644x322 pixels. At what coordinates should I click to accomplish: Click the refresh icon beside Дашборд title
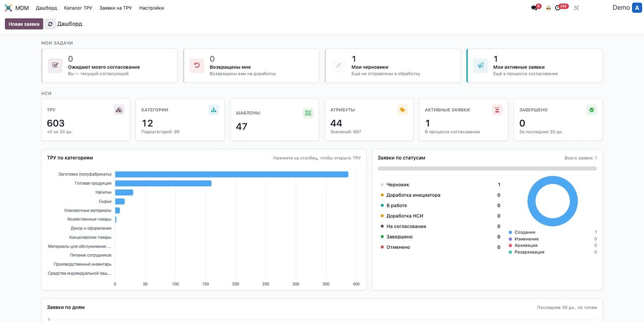click(50, 24)
